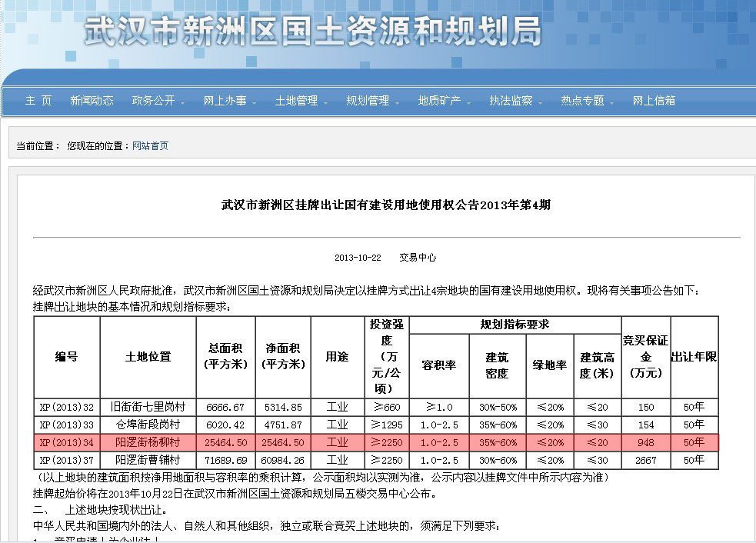The image size is (756, 543).
Task: Open the 热点专题 dropdown menu
Action: pos(586,101)
